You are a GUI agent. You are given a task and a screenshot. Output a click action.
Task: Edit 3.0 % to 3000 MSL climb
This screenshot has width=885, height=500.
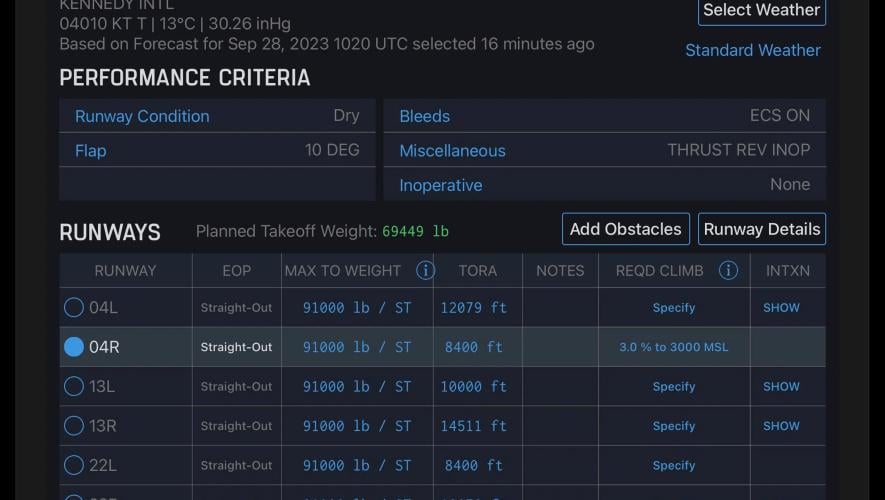(673, 347)
